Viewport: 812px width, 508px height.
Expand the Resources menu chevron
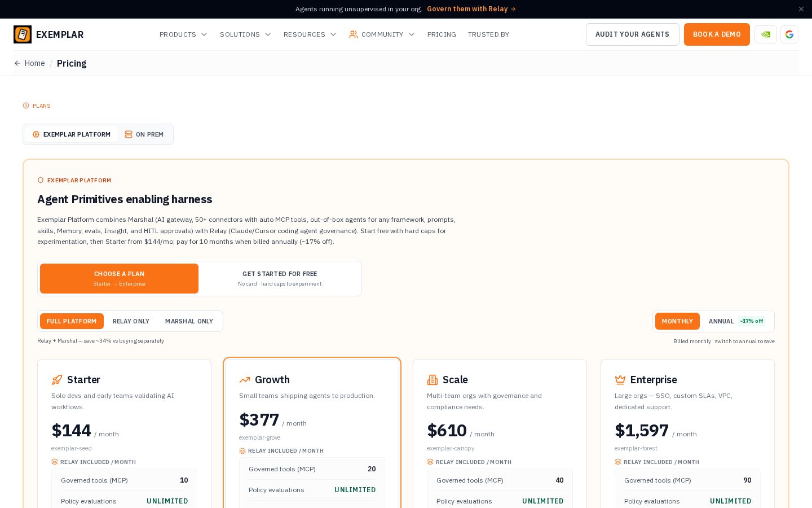tap(333, 34)
